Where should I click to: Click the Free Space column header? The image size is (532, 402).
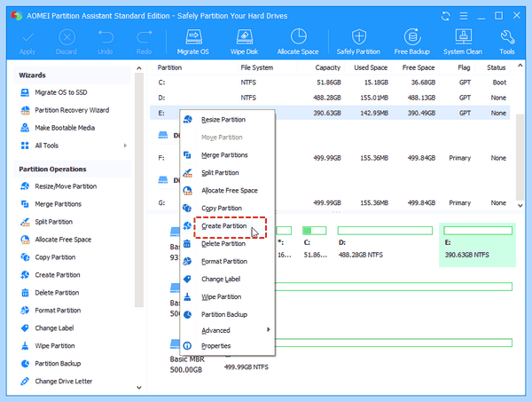pos(419,67)
